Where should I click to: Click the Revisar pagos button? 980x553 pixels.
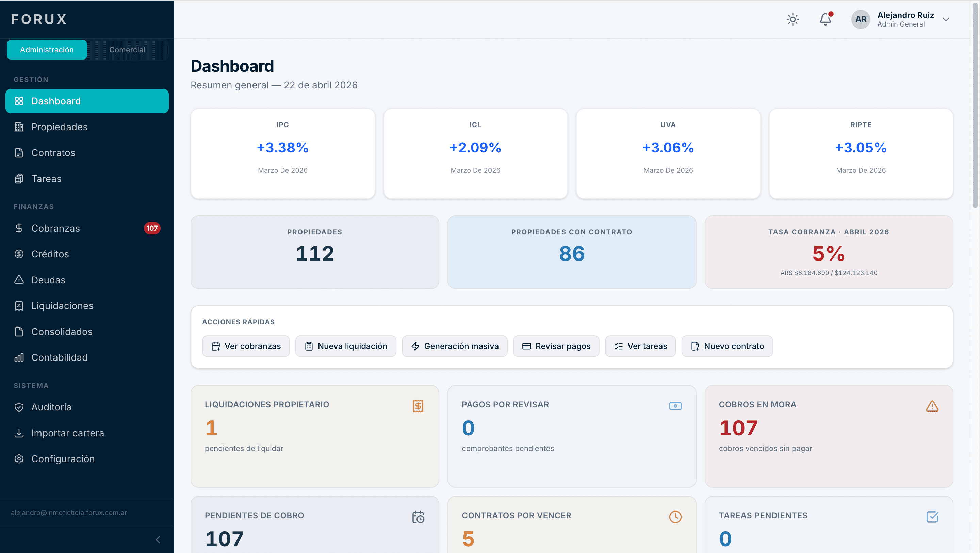tap(556, 346)
